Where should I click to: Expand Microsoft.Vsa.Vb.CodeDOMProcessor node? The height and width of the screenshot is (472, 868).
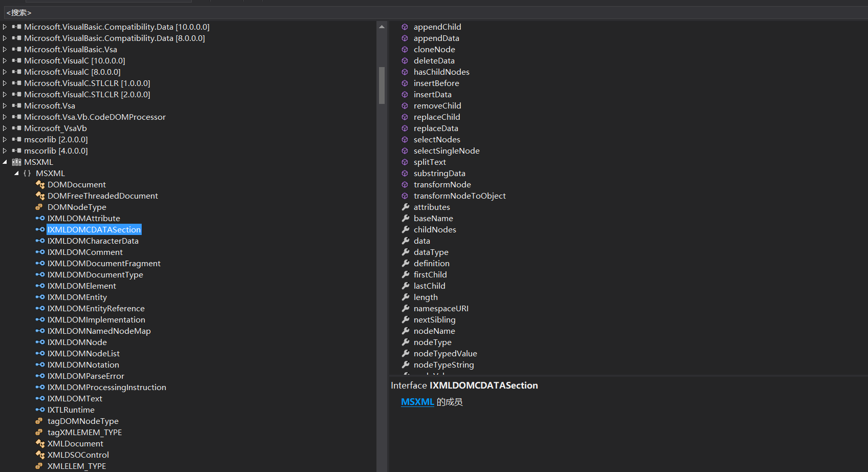point(5,117)
